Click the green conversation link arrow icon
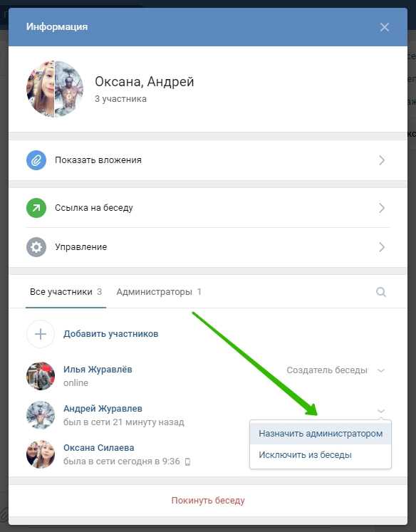The image size is (416, 532). [x=36, y=208]
